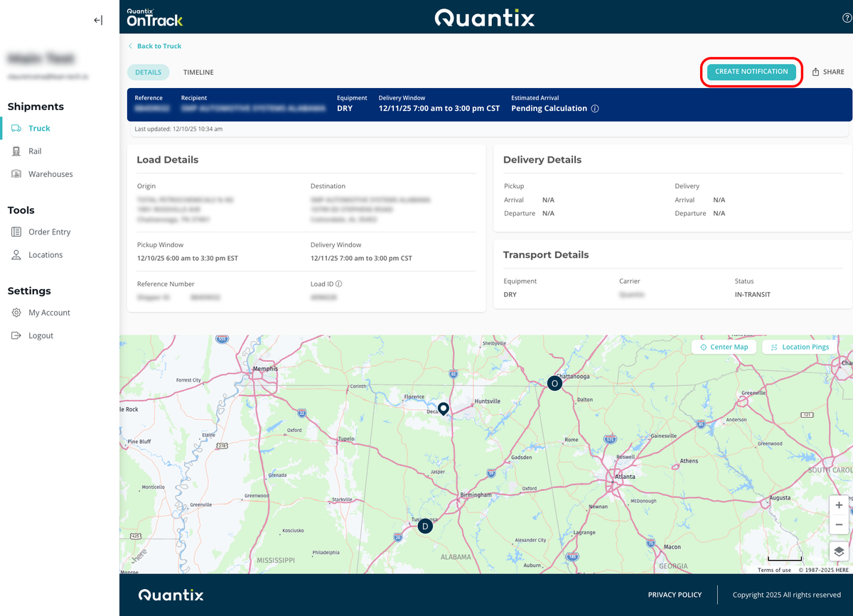This screenshot has height=616, width=853.
Task: Click the Load ID info icon
Action: click(339, 284)
